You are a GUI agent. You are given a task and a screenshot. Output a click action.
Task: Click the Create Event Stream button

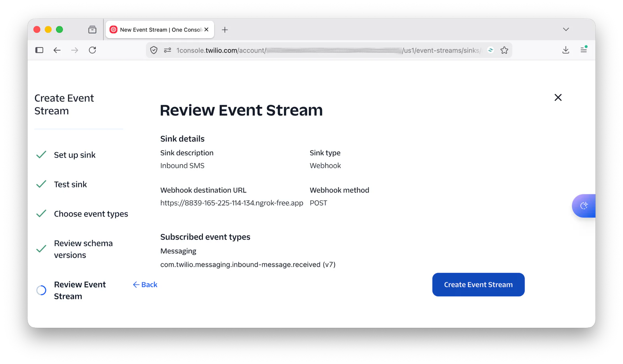tap(478, 285)
